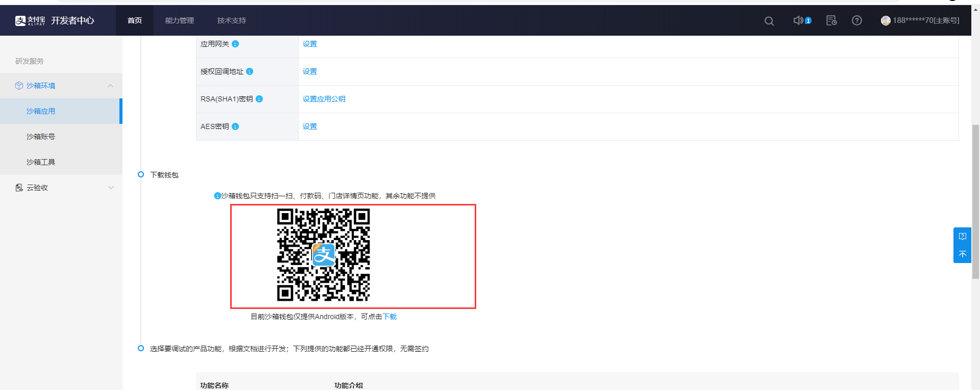980x390 pixels.
Task: Click 设置 link for 应用网关
Action: pyautogui.click(x=310, y=44)
